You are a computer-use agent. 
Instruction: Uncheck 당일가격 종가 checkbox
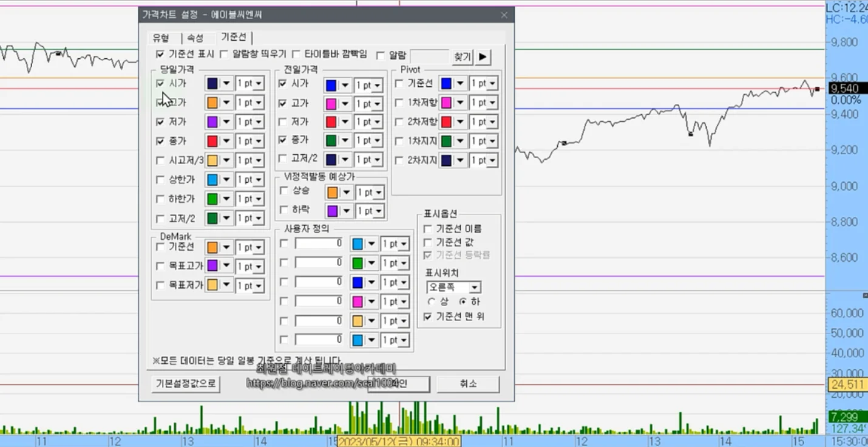pos(160,141)
